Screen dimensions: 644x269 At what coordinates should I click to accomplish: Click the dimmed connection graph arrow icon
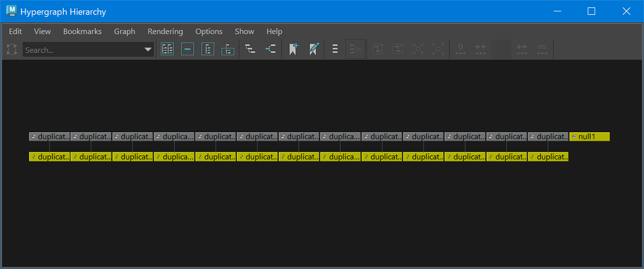coord(355,49)
